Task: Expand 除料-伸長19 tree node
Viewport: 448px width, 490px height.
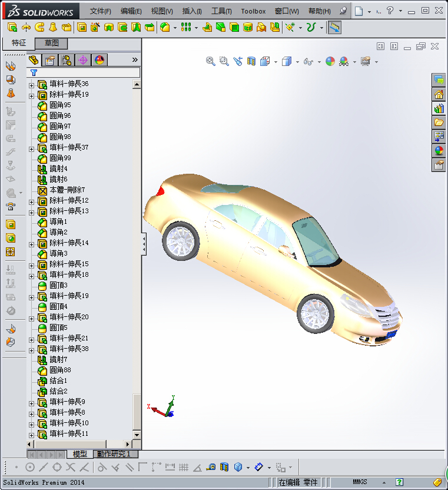Action: pyautogui.click(x=31, y=96)
